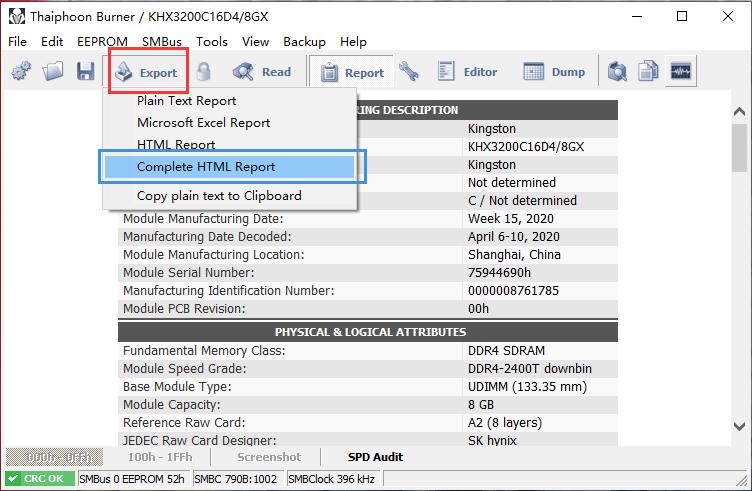Image resolution: width=752 pixels, height=491 pixels.
Task: Click the open folder toolbar icon
Action: (x=53, y=72)
